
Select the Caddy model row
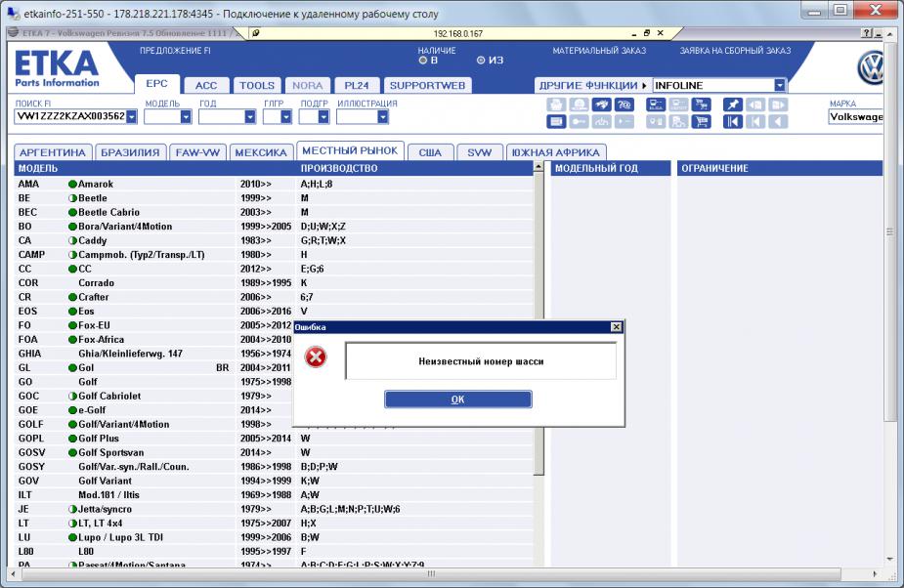274,240
